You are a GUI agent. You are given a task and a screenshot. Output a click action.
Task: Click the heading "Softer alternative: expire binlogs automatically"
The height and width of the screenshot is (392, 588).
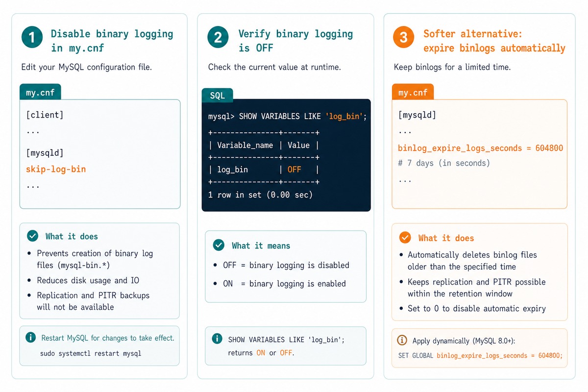pos(494,41)
